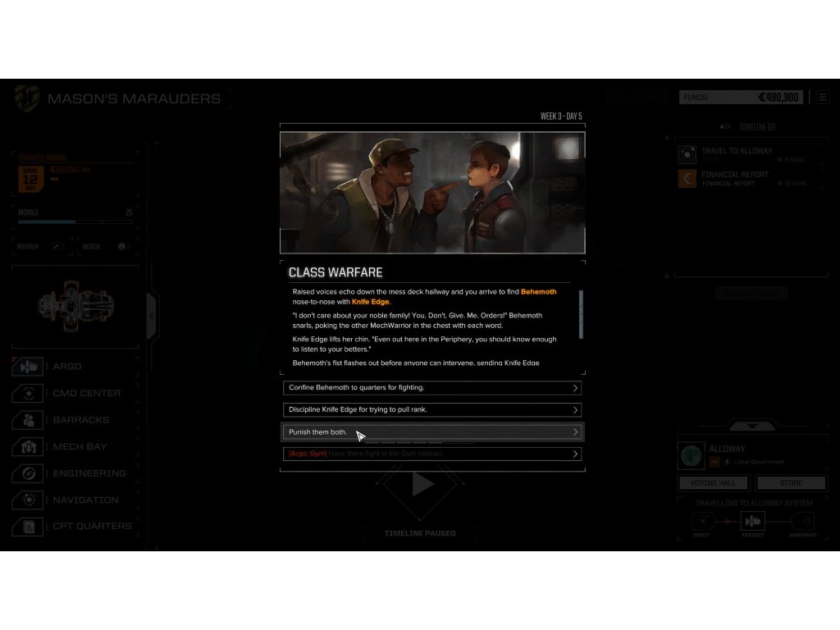The height and width of the screenshot is (630, 840).
Task: Click the Financial Report timeline entry text
Action: point(735,175)
